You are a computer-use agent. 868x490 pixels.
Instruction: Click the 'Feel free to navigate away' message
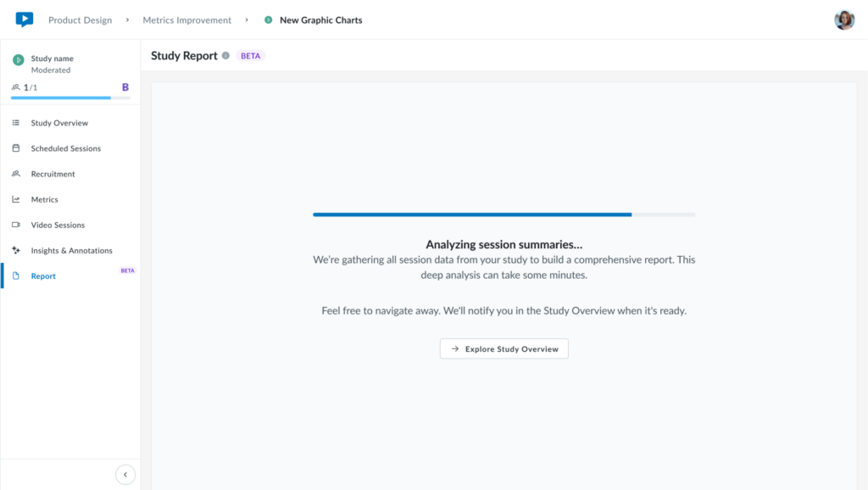click(x=504, y=310)
